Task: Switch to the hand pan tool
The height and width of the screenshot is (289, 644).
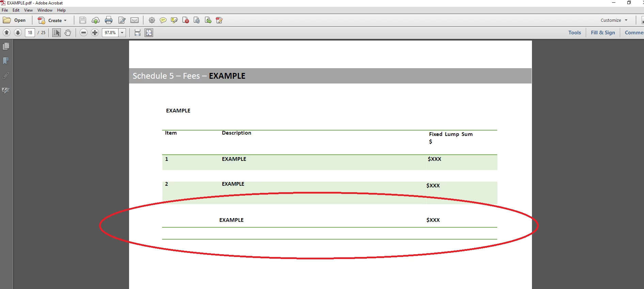Action: click(x=68, y=33)
